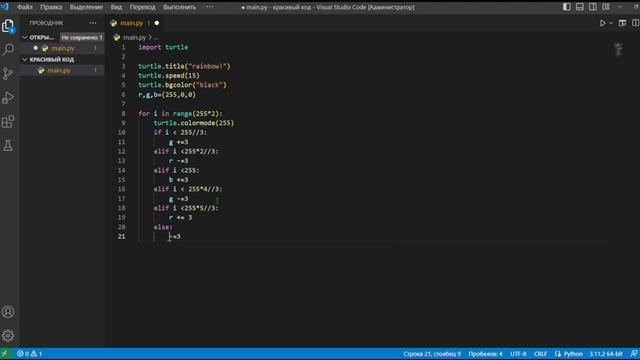This screenshot has height=360, width=640.
Task: Click the code line import turtle
Action: [163, 47]
